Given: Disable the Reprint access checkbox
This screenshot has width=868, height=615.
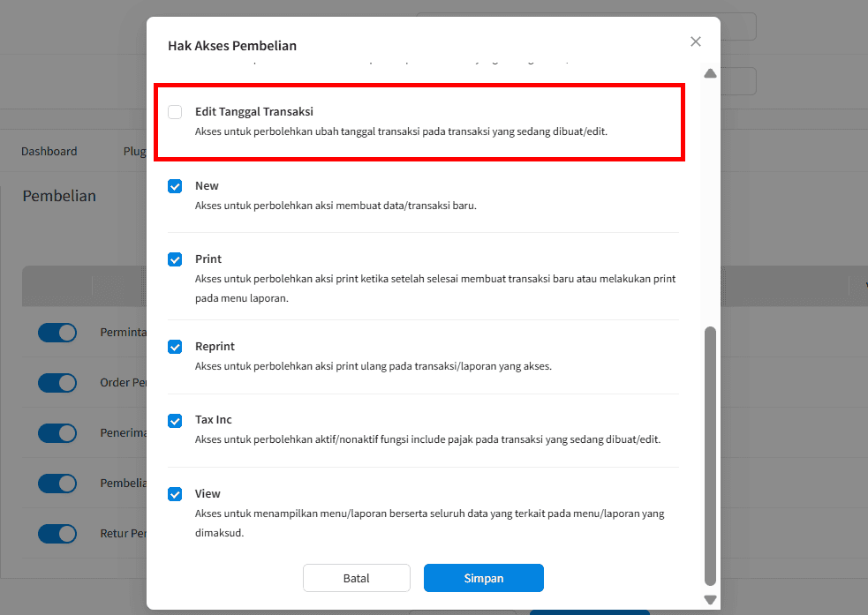Looking at the screenshot, I should tap(175, 347).
